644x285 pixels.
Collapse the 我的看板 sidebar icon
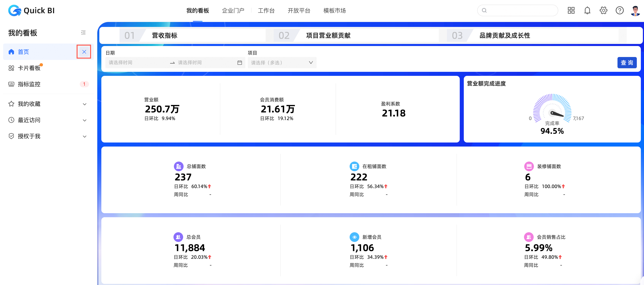[83, 33]
